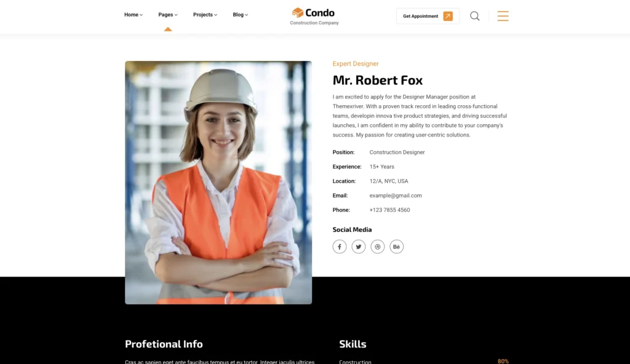Click the Condo logo in the header
Viewport: 630px width, 364px height.
click(314, 16)
